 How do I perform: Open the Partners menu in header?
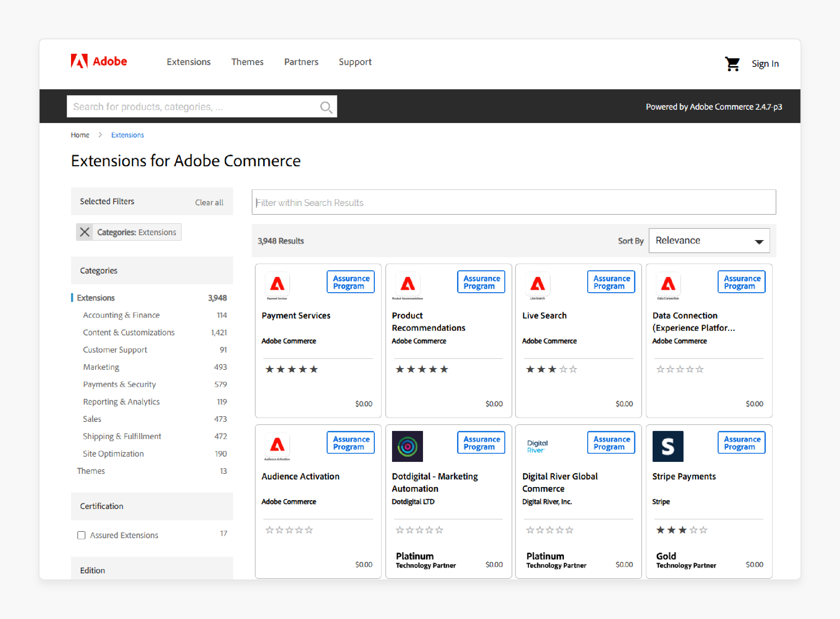301,62
